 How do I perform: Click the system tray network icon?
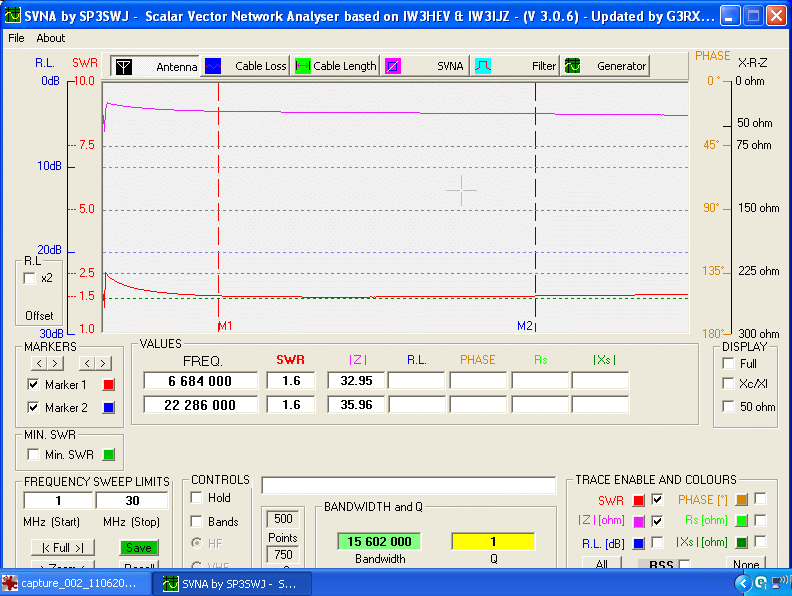(780, 584)
